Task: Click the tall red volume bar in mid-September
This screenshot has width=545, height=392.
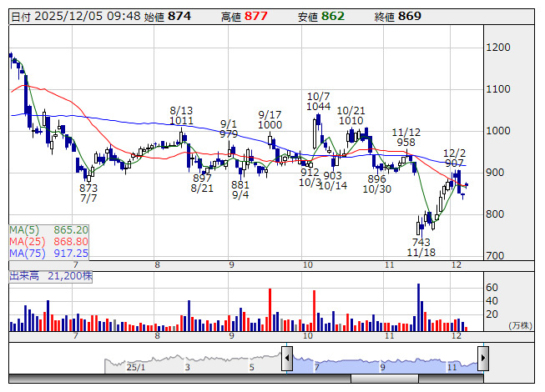Action: (270, 309)
